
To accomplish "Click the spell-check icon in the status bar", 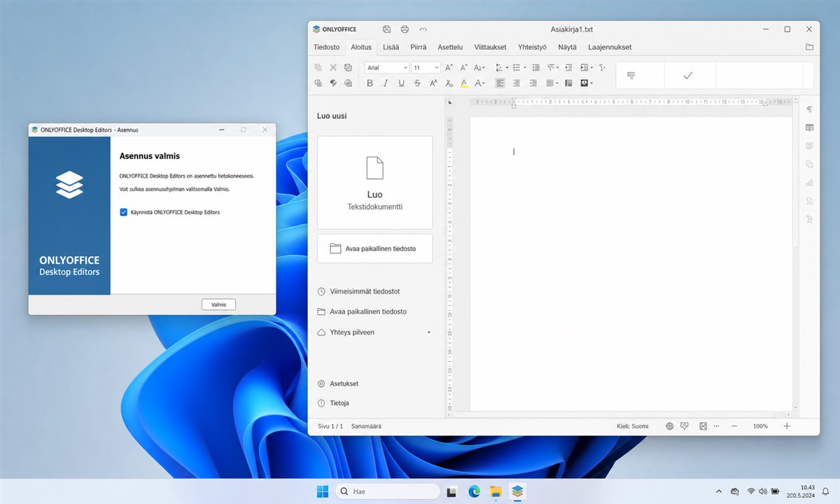I will click(685, 426).
